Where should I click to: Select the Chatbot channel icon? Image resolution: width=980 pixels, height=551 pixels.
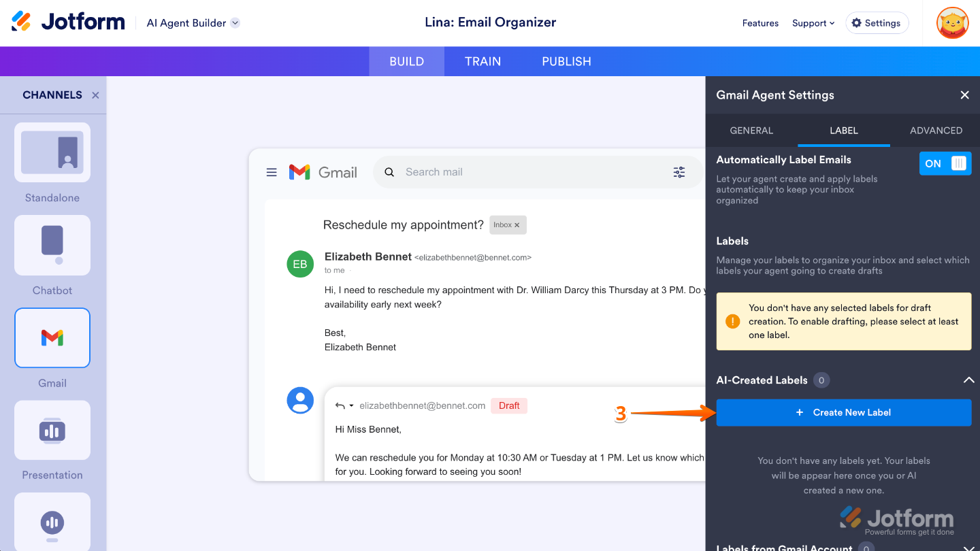coord(52,245)
